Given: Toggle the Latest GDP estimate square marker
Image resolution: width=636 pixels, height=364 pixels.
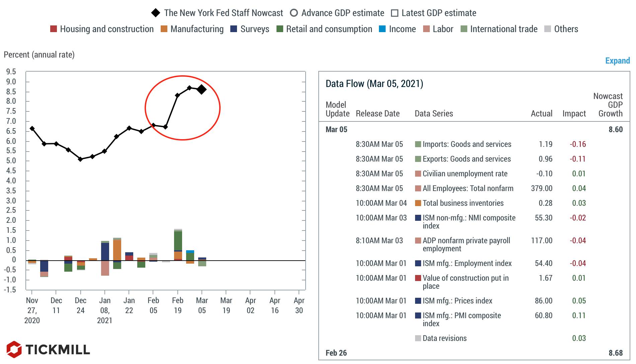Looking at the screenshot, I should (395, 13).
